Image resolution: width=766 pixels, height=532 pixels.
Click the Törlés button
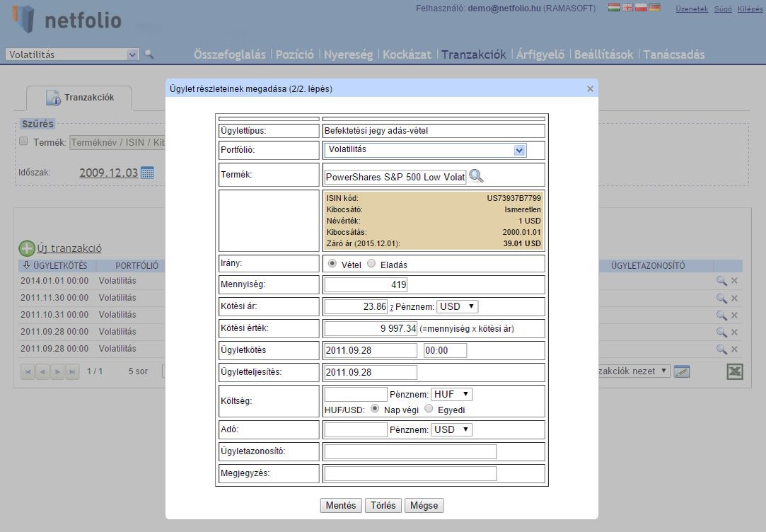click(383, 506)
